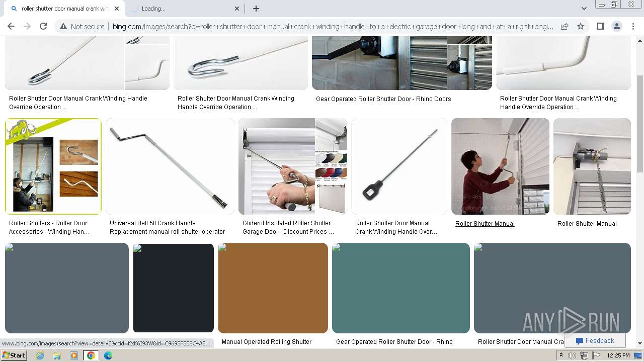Click the scrollbar down arrow
The width and height of the screenshot is (644, 362).
[639, 343]
